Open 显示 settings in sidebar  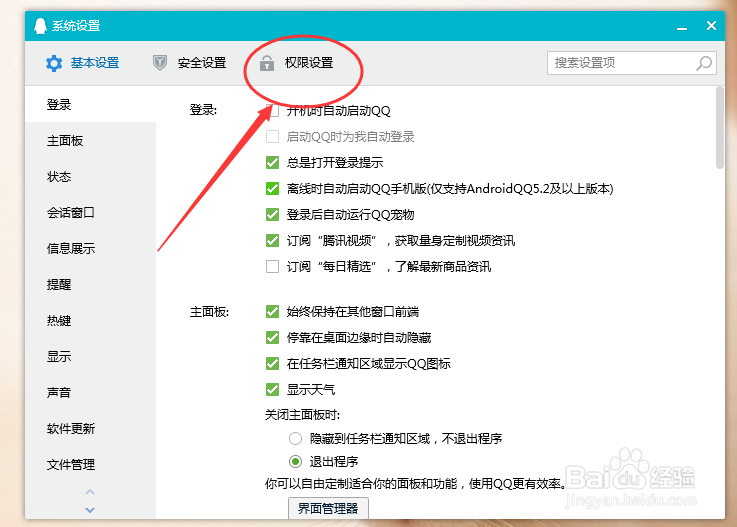pyautogui.click(x=90, y=356)
